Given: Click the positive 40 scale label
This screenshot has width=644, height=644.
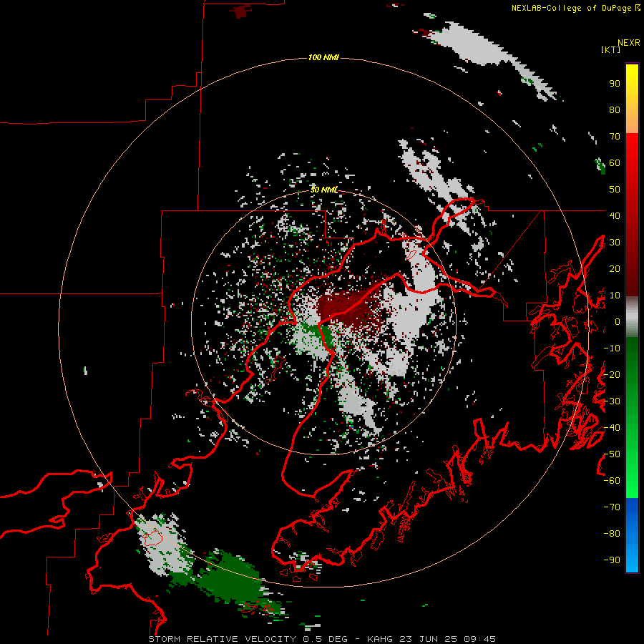Looking at the screenshot, I should pos(615,215).
